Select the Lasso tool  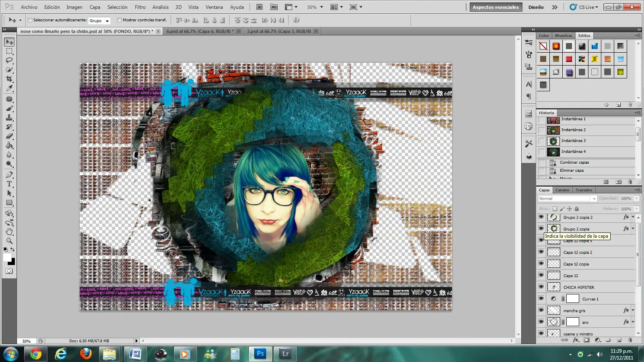9,60
